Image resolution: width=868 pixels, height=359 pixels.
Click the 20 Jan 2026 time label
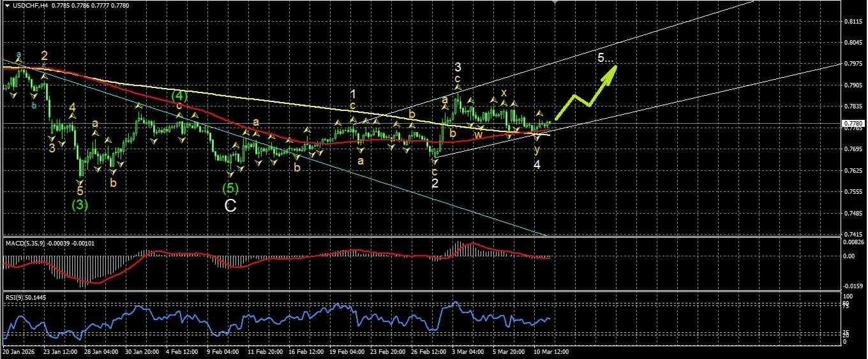[x=17, y=351]
